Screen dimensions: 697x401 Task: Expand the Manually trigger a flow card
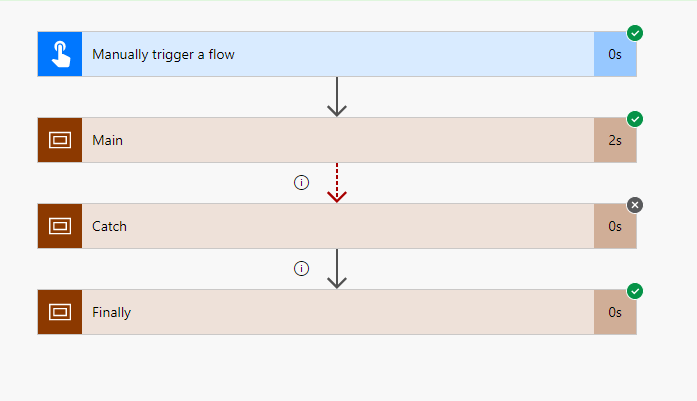click(337, 54)
